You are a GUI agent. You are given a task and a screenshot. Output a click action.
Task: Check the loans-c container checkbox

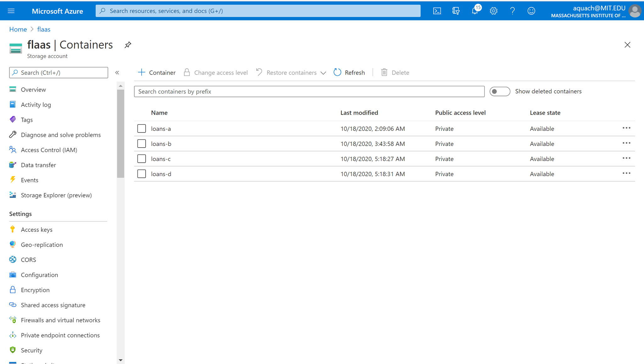click(142, 159)
